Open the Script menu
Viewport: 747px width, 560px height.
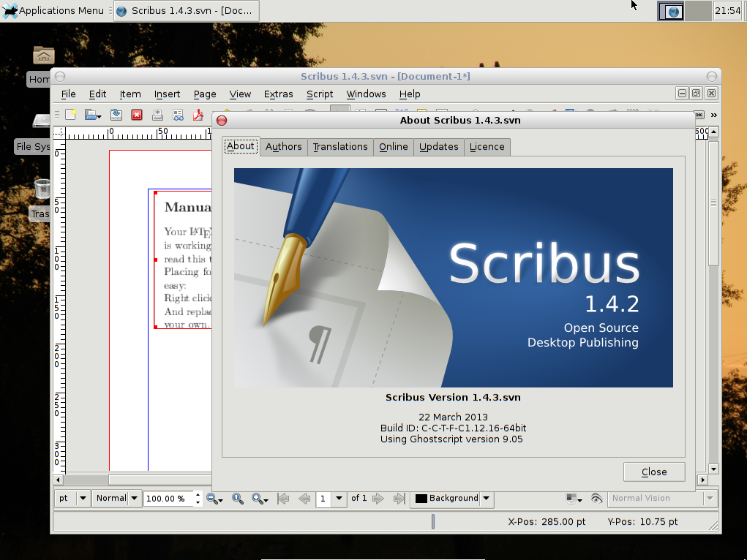(x=320, y=94)
